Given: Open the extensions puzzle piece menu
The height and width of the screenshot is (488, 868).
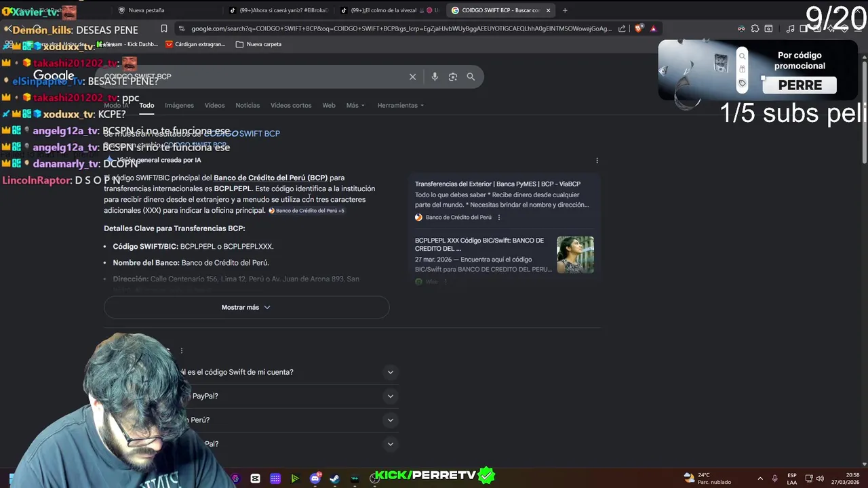Looking at the screenshot, I should [x=755, y=28].
